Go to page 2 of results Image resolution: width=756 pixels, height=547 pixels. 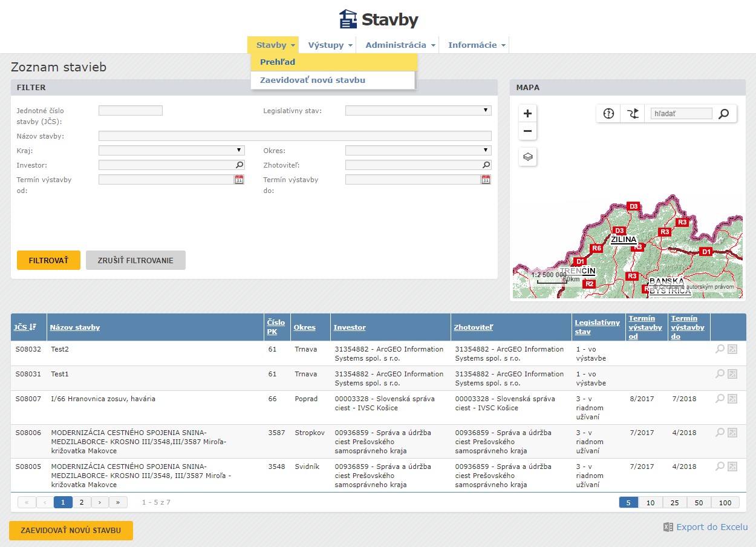[x=81, y=502]
